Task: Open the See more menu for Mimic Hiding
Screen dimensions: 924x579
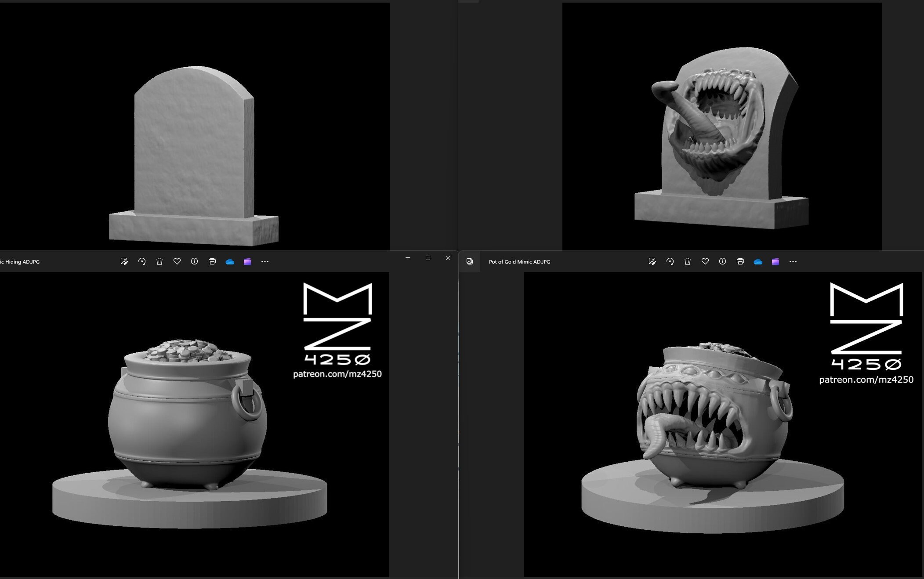Action: click(x=265, y=261)
